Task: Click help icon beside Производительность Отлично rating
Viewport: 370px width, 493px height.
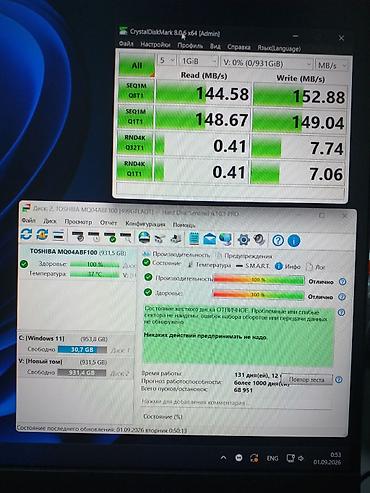Action: coord(342,282)
